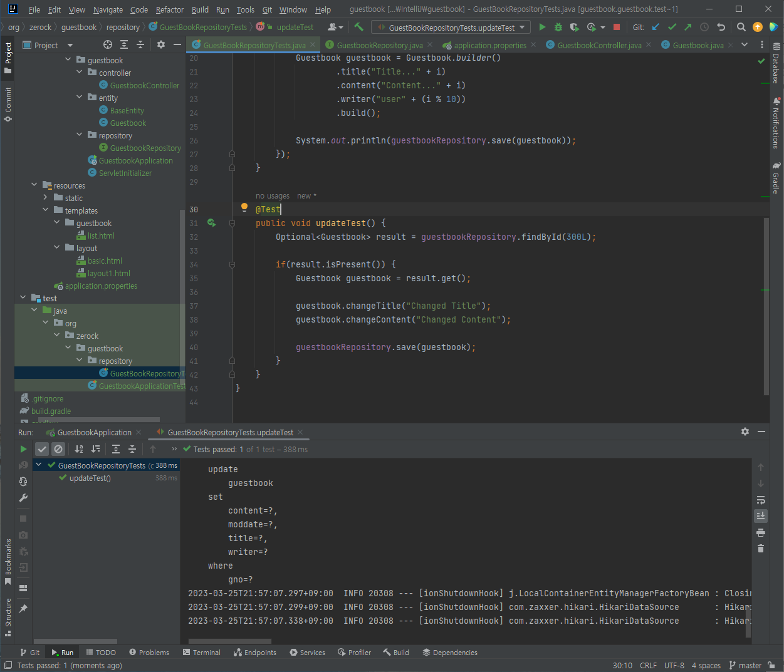The image size is (784, 672).
Task: Open the Navigate menu
Action: coord(108,9)
